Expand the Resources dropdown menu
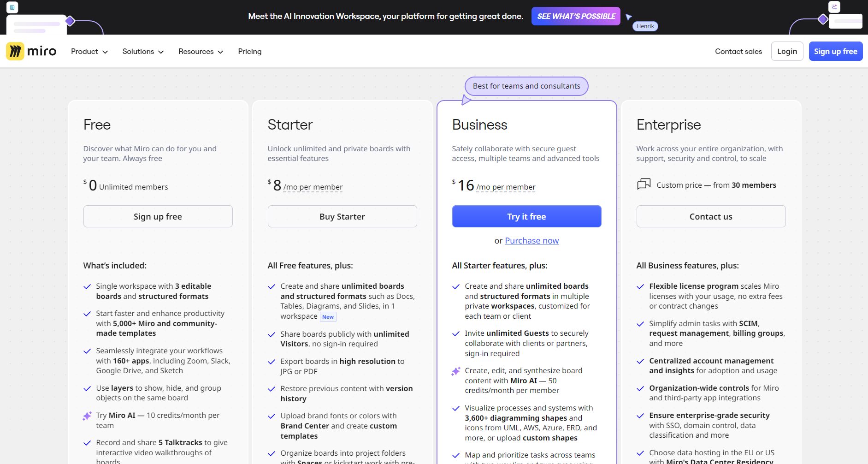 201,52
